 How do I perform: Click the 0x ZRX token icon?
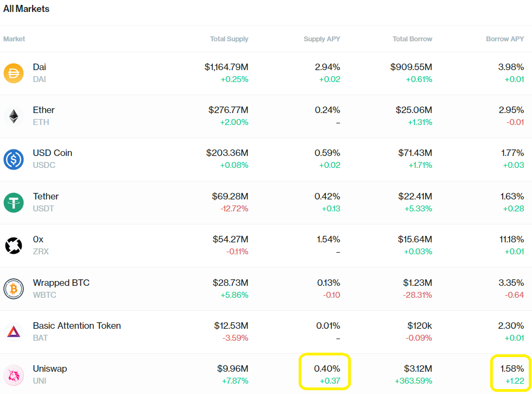click(14, 245)
